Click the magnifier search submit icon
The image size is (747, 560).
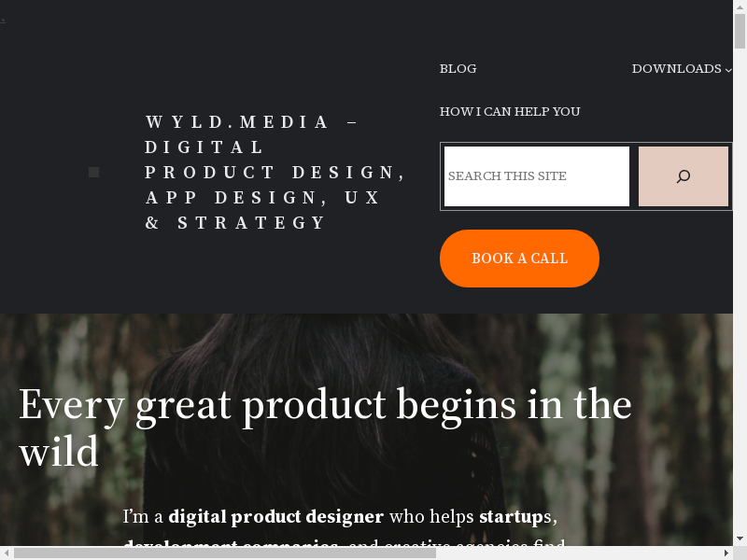coord(684,176)
